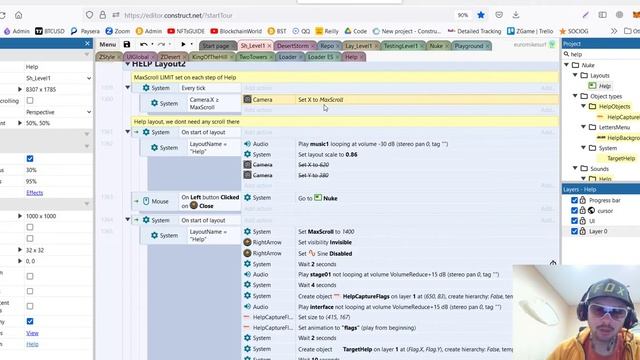Collapse the HelpObjects folder
Screen dimensions: 640x360
point(584,106)
